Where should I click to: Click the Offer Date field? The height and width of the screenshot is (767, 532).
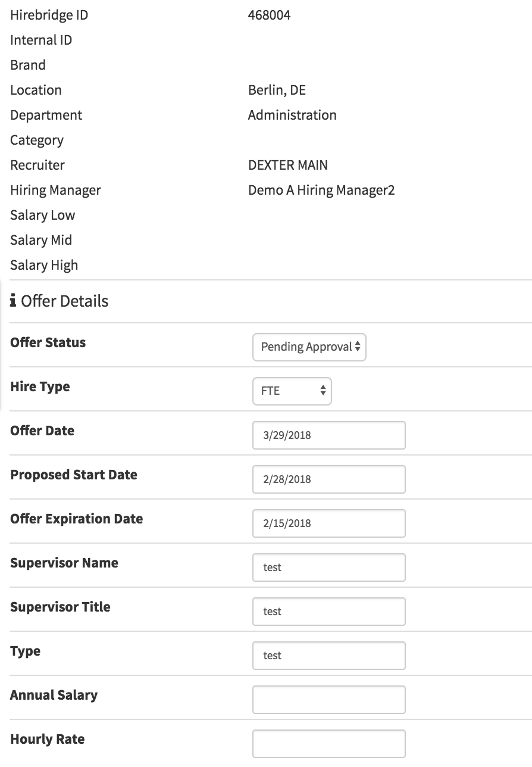click(x=328, y=435)
